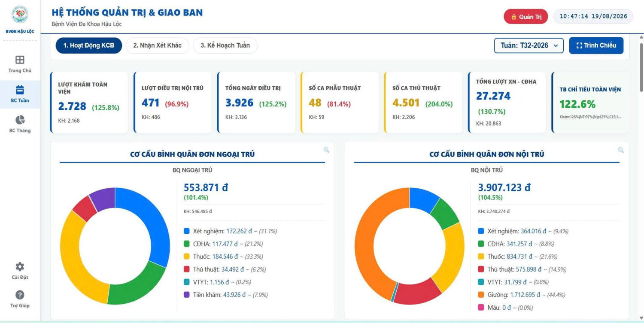Click the Trình Chiếu presentation button
The width and height of the screenshot is (644, 323).
tap(596, 45)
